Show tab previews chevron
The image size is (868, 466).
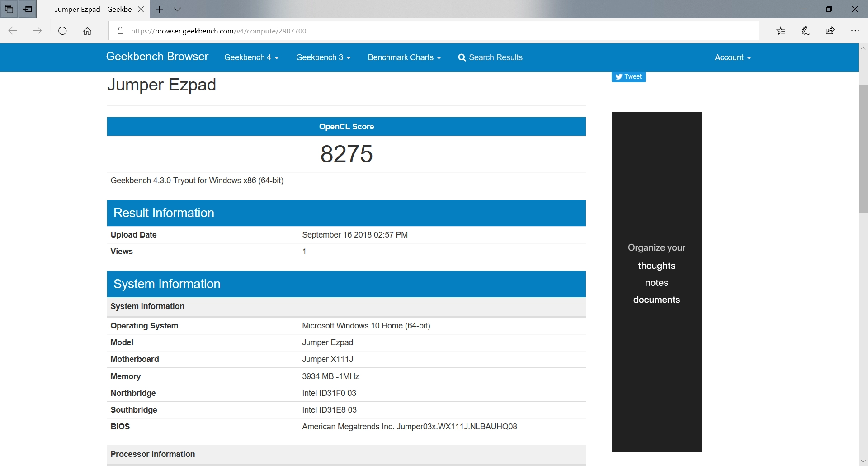tap(178, 9)
